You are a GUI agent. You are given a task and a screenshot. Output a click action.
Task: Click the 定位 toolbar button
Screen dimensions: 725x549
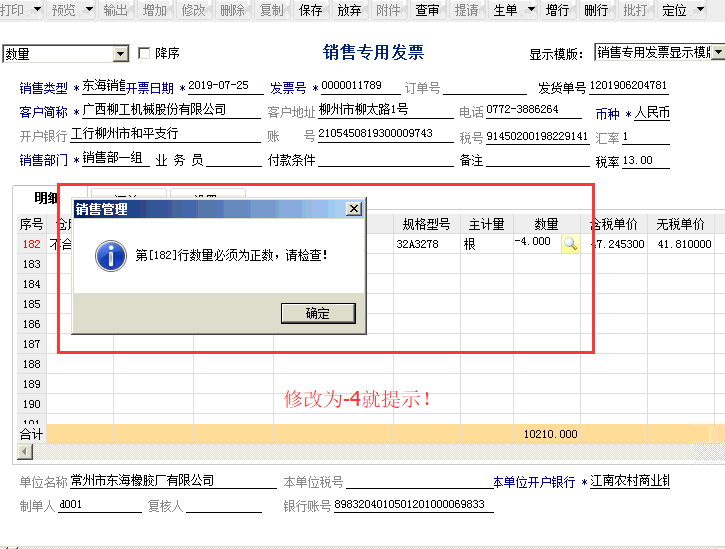674,10
